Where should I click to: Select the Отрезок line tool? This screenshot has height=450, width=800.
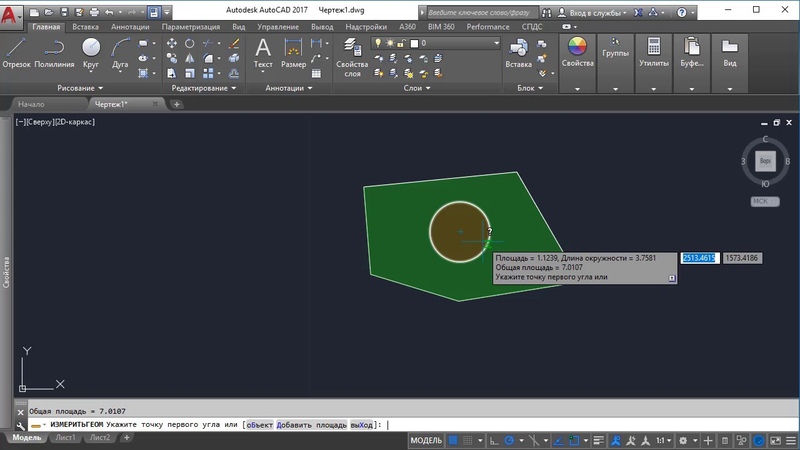click(16, 53)
